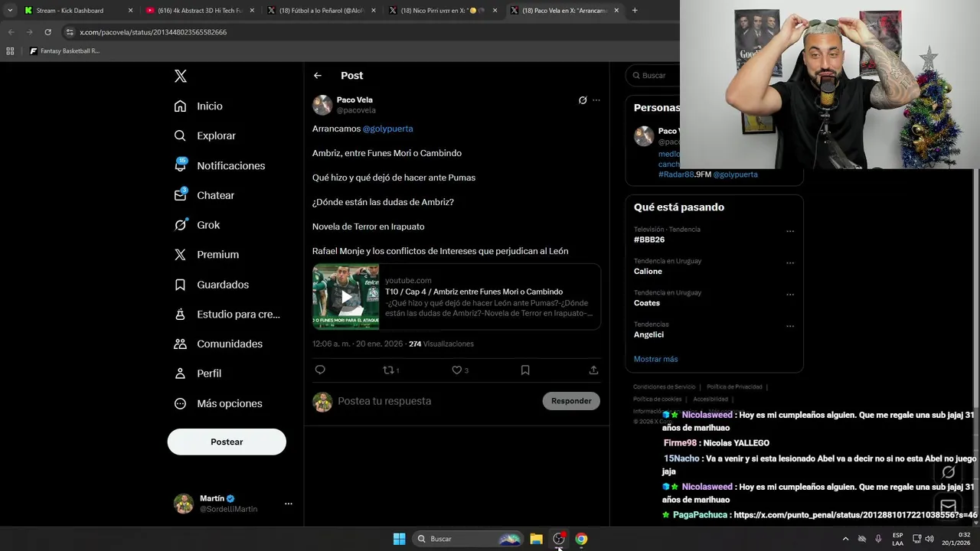This screenshot has height=551, width=980.
Task: Open Política de Privacidad footer link
Action: pos(734,387)
